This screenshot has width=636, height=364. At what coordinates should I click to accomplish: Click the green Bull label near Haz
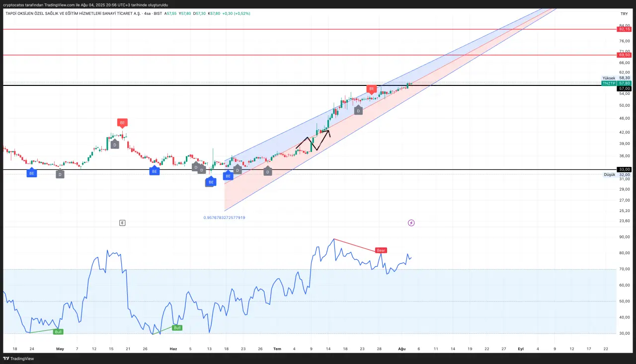pyautogui.click(x=177, y=327)
